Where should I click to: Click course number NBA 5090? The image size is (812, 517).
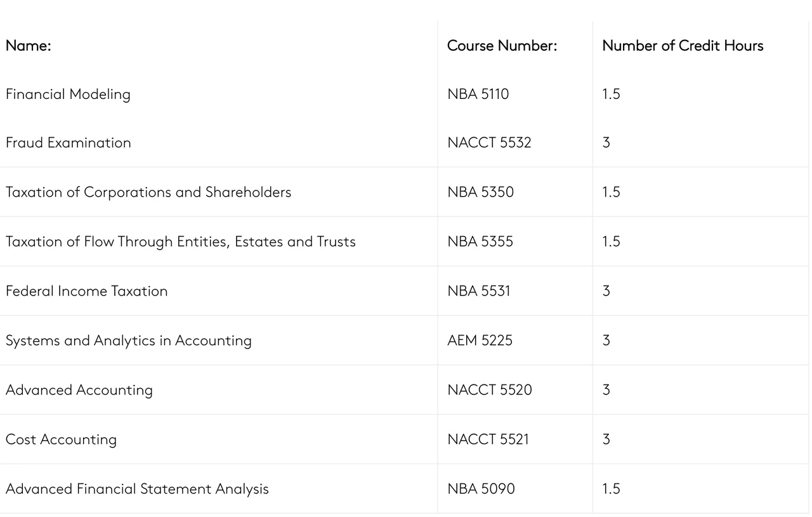click(x=481, y=489)
